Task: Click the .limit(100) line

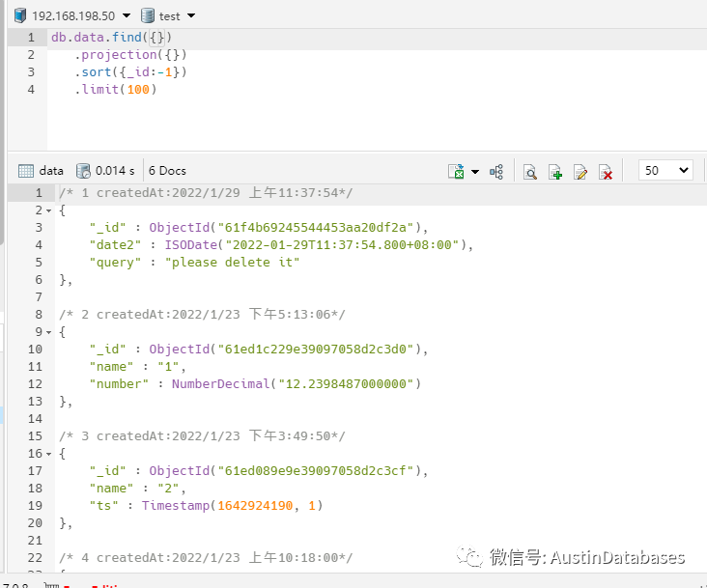Action: tap(116, 89)
